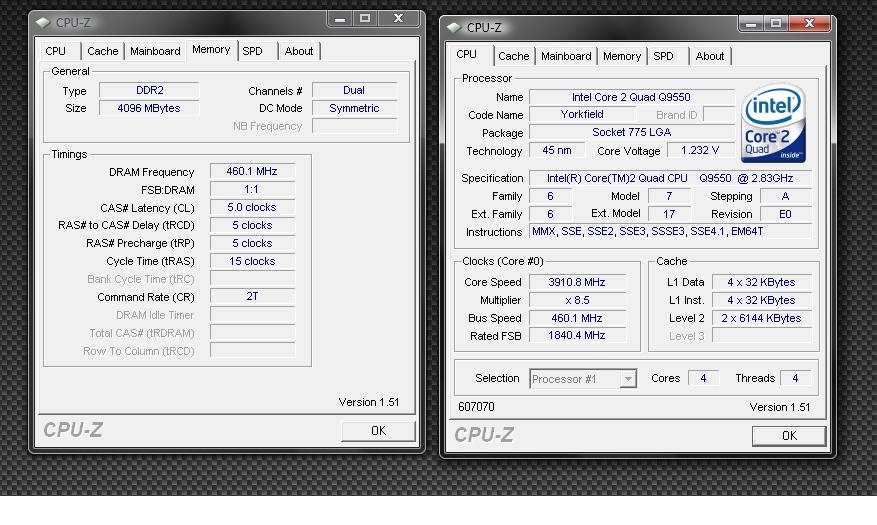This screenshot has height=525, width=877.
Task: Click the Revision E0 value
Action: (x=785, y=214)
